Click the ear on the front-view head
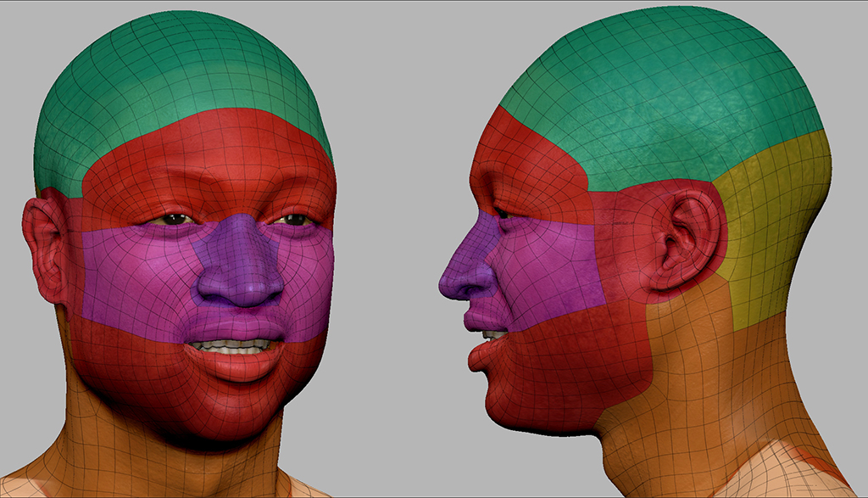Screen dimensions: 868x498 coord(46,249)
